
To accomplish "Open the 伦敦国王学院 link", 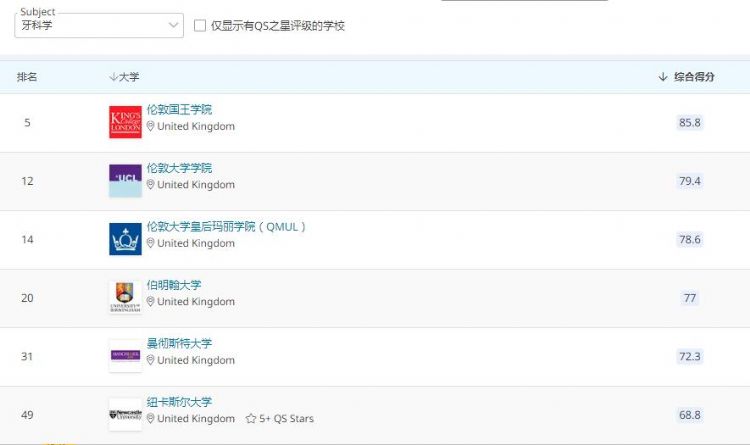I will (x=179, y=110).
